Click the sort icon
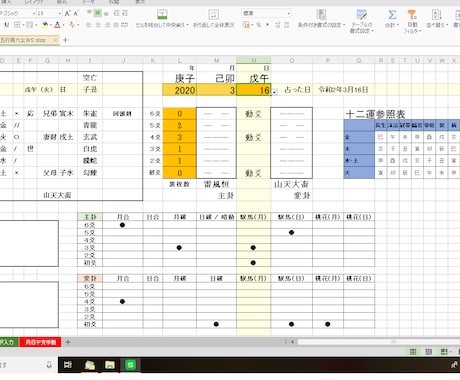 coord(437,14)
